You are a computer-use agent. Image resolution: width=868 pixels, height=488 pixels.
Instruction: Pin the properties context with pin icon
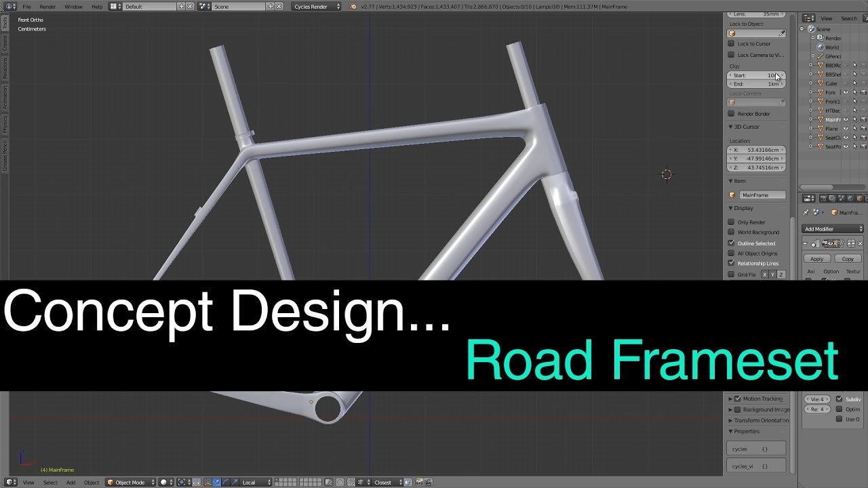click(x=806, y=212)
